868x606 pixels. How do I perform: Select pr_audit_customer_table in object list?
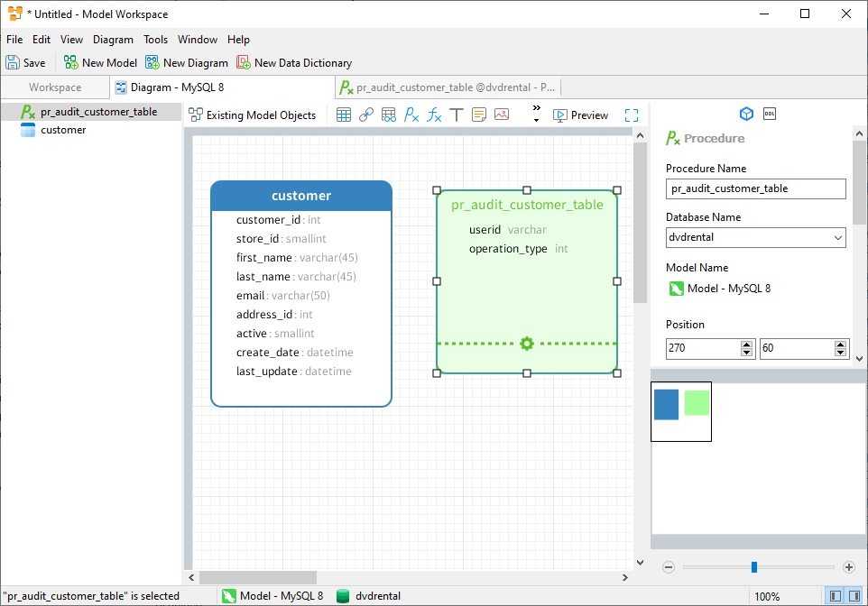pos(91,112)
